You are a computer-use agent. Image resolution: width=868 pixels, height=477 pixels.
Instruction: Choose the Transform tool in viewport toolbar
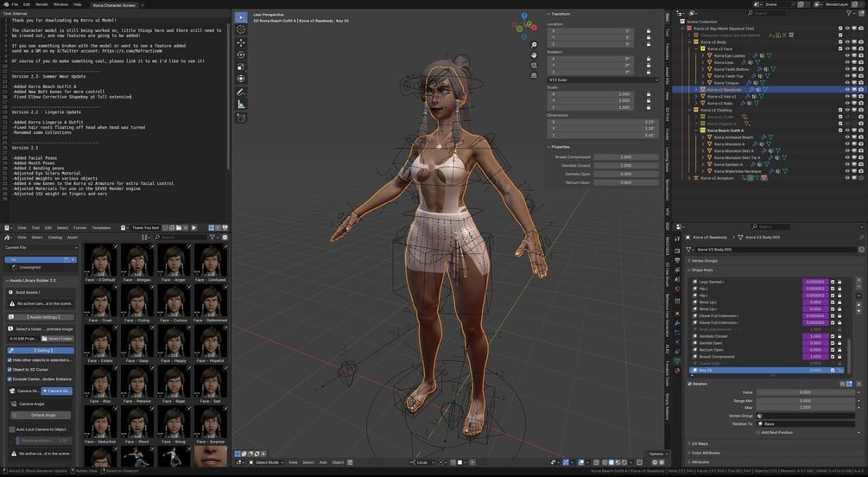tap(241, 79)
